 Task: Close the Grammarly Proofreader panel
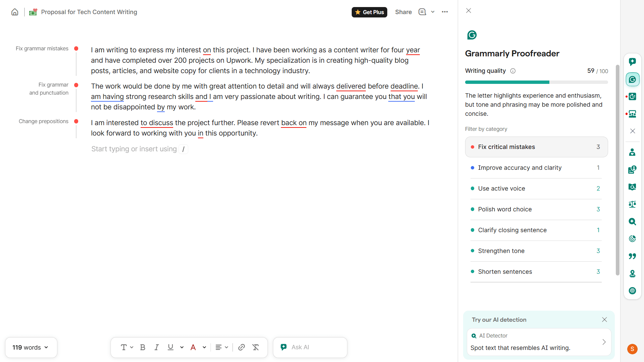tap(468, 11)
